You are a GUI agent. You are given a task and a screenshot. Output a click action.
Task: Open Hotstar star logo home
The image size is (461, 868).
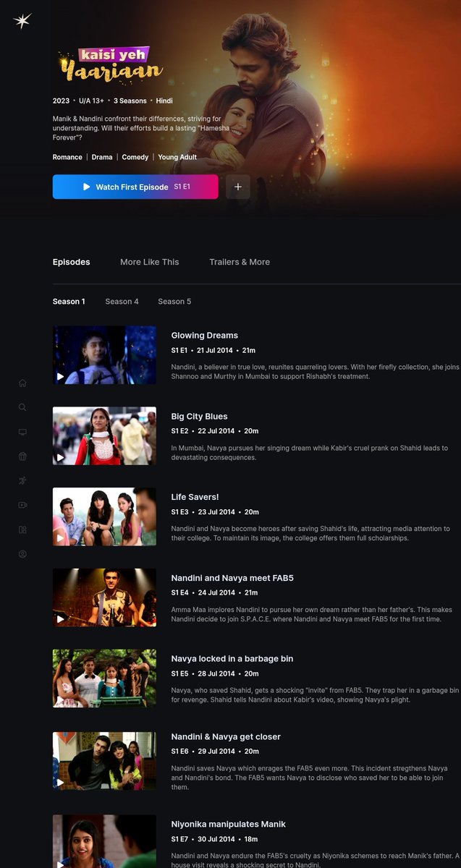[22, 21]
